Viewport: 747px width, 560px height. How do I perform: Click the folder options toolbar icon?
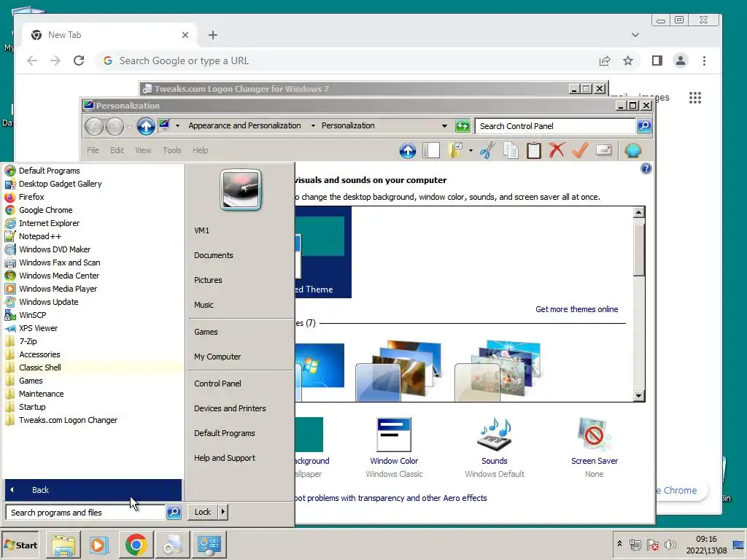click(455, 150)
